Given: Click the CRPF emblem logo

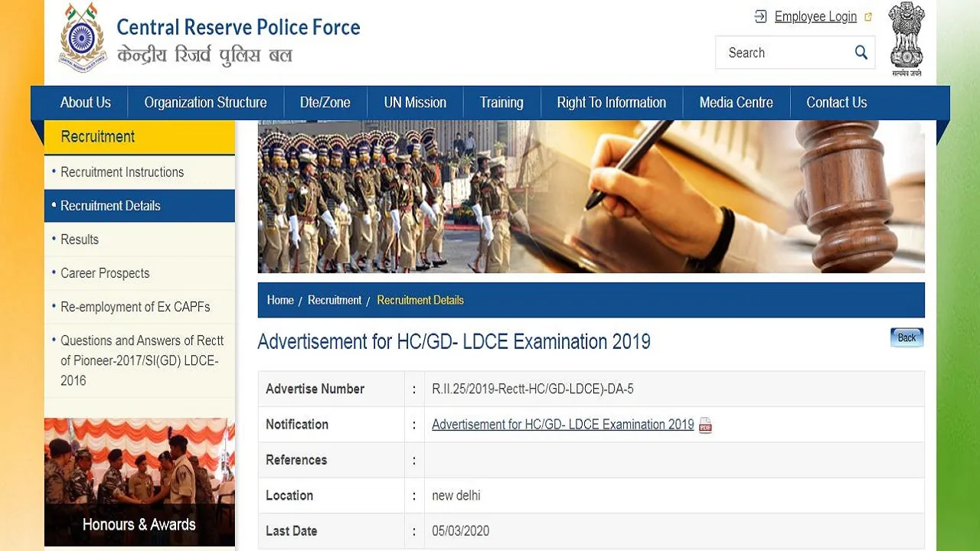Looking at the screenshot, I should tap(83, 37).
